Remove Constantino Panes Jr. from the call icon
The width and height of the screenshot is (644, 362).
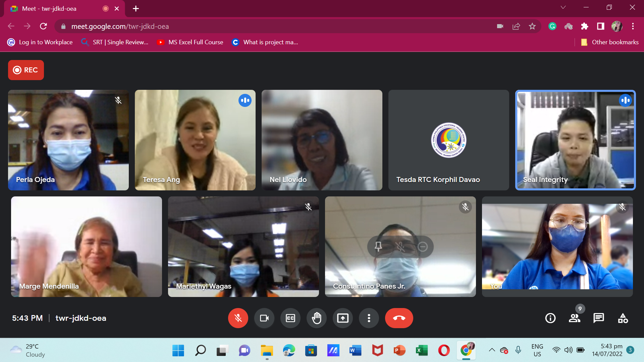click(423, 247)
